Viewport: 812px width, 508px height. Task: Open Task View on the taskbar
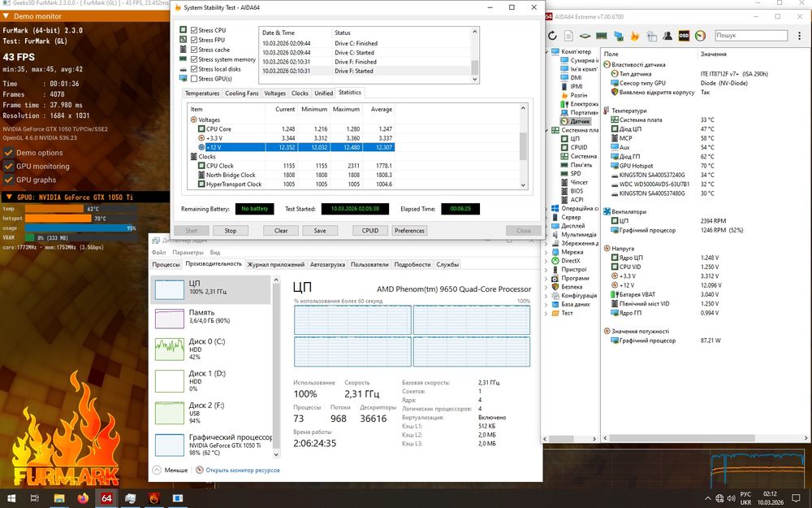tap(35, 498)
